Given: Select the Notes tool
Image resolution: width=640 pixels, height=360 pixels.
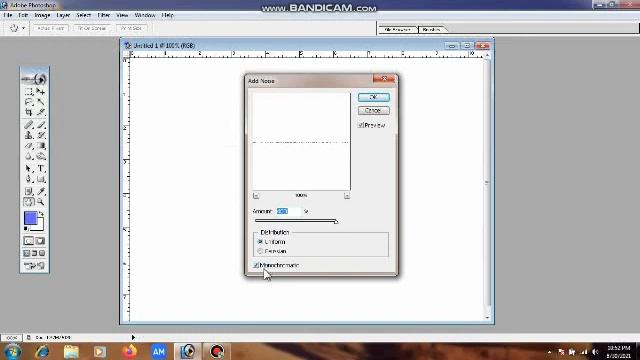Looking at the screenshot, I should tap(29, 191).
